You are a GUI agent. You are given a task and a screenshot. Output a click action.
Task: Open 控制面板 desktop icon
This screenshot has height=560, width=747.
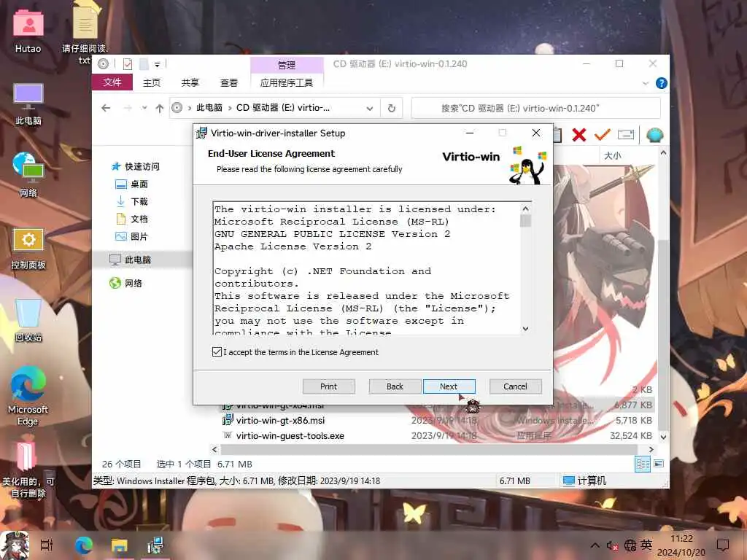pos(28,249)
